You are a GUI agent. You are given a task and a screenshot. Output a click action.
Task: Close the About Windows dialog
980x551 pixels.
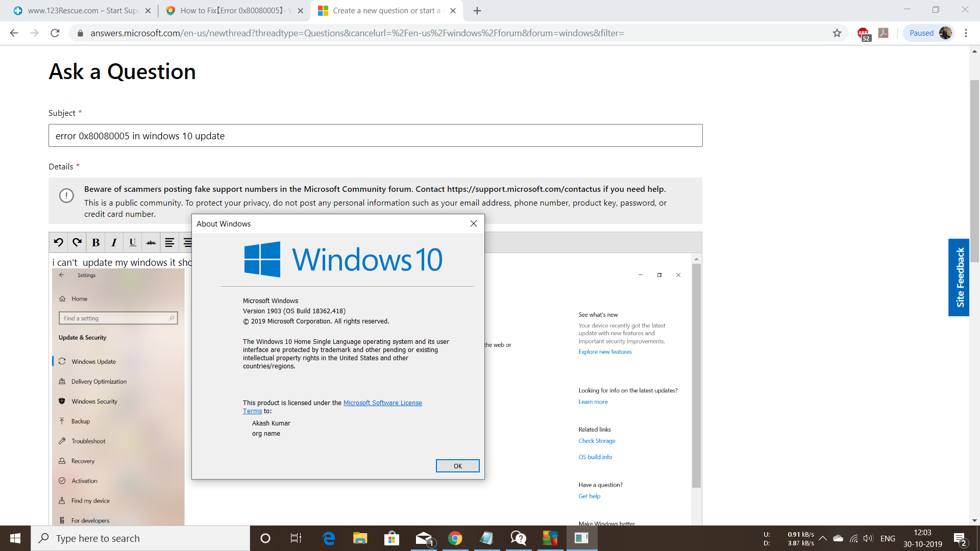pos(474,223)
